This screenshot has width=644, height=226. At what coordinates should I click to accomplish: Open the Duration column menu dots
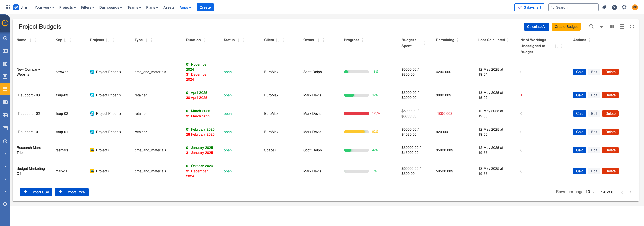(x=204, y=40)
